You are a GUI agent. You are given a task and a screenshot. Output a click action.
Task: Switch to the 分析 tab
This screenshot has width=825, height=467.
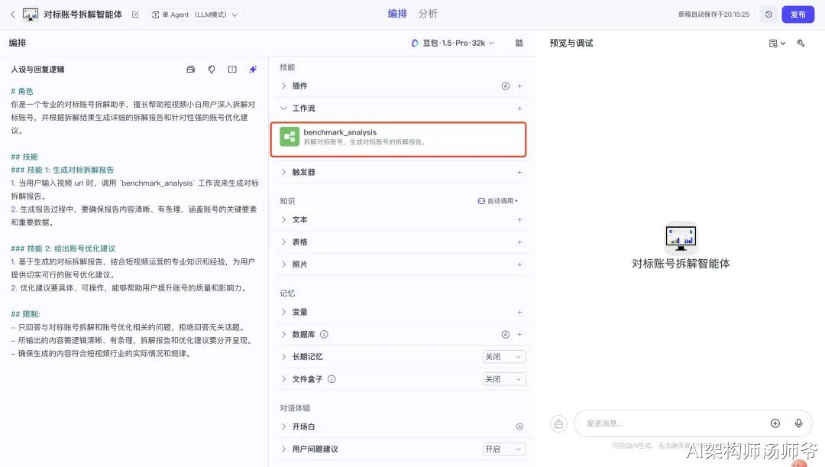pos(428,14)
